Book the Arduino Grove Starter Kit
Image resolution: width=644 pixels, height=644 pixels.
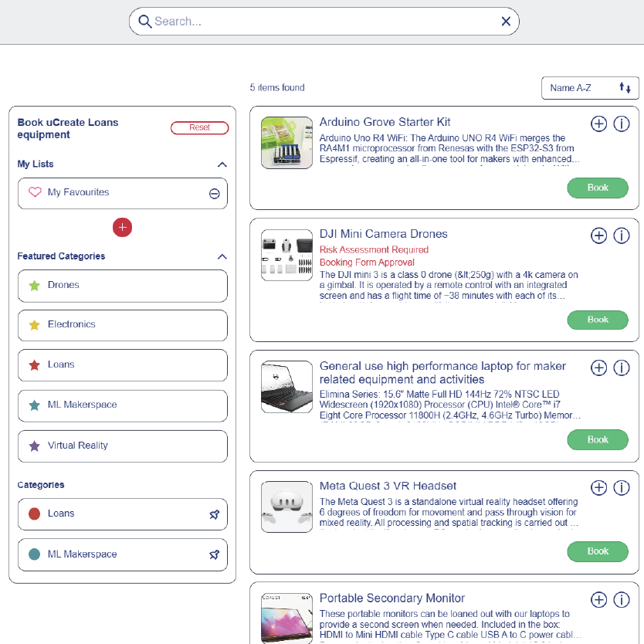coord(598,188)
